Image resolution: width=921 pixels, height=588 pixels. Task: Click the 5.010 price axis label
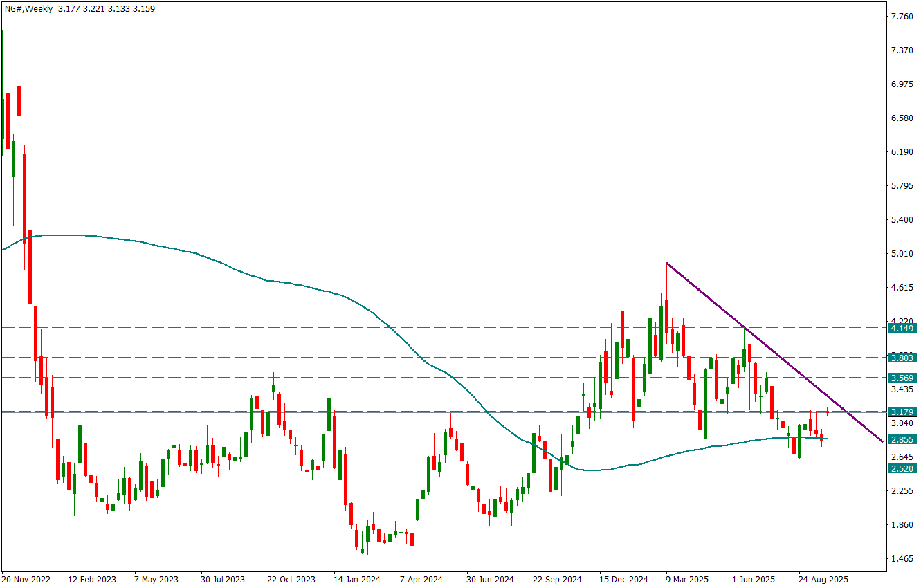tap(904, 254)
